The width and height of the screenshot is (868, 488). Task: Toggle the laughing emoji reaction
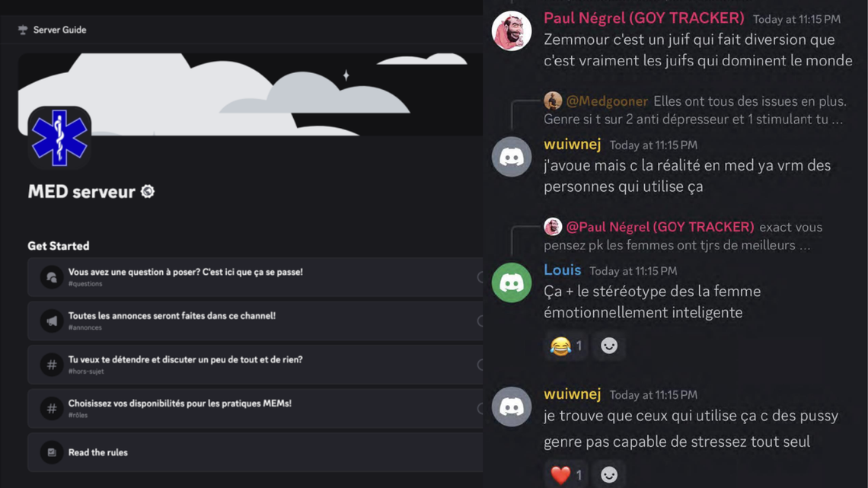coord(566,346)
